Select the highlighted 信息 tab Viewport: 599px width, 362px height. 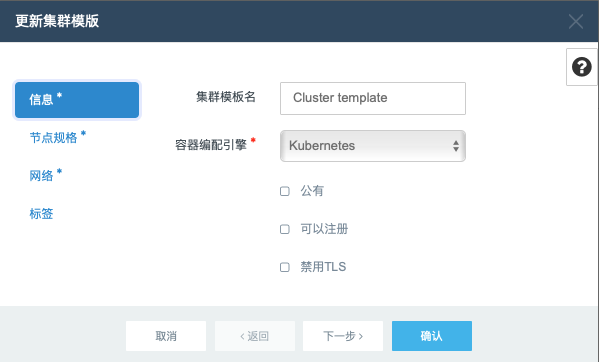coord(77,100)
